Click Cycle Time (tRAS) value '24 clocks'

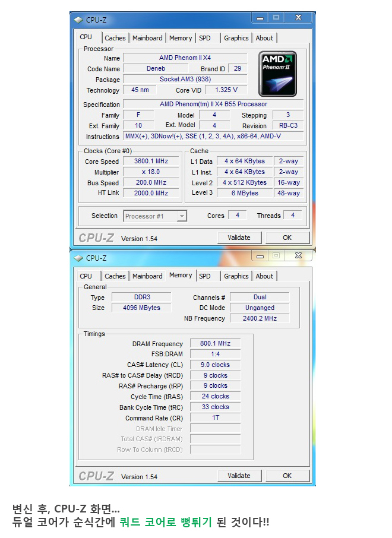(215, 396)
